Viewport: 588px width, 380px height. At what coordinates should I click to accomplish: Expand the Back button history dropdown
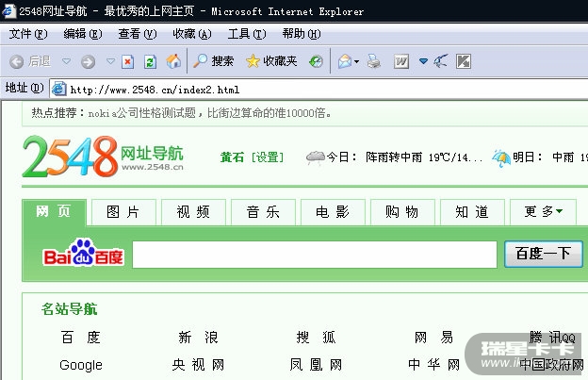[66, 60]
